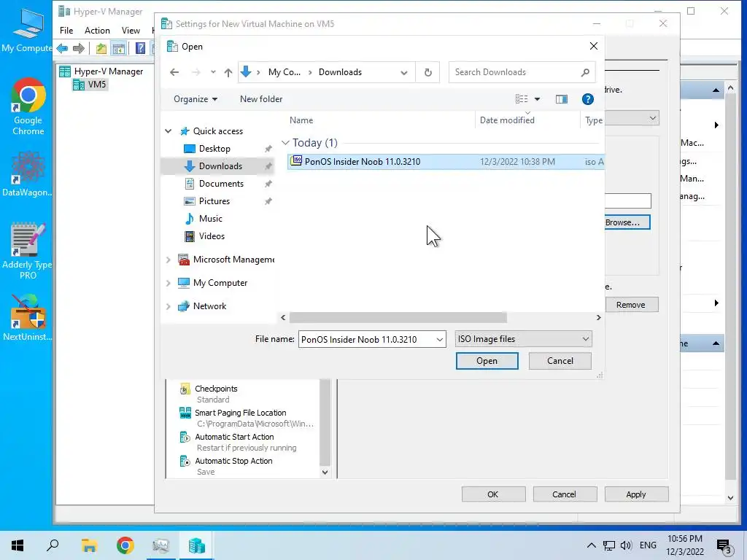The height and width of the screenshot is (560, 747).
Task: Sort by Date modified column header
Action: coord(507,120)
